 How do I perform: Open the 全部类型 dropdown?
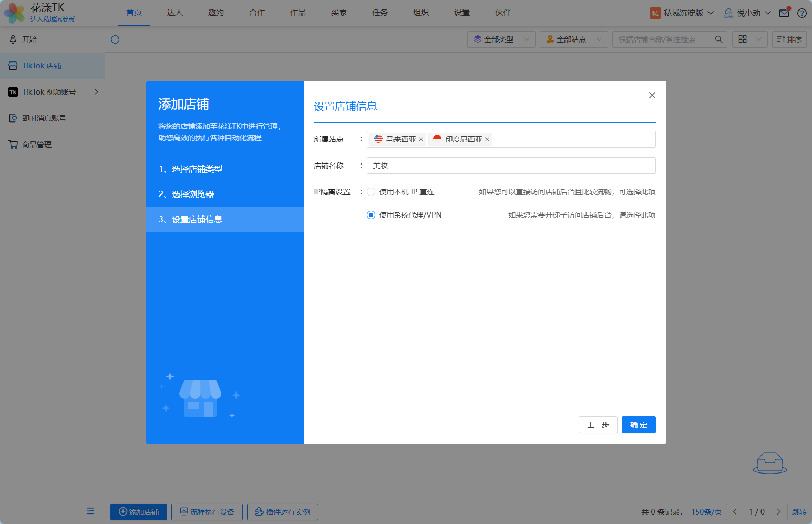(501, 39)
